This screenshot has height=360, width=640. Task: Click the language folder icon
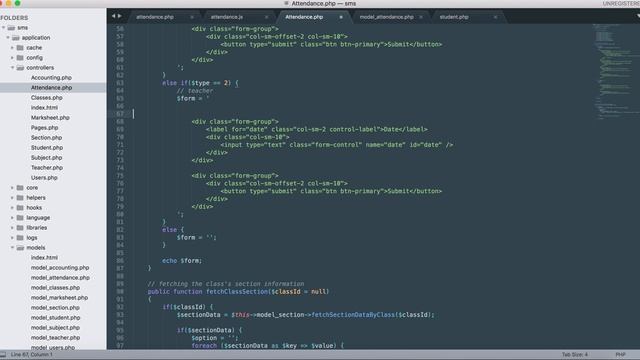pyautogui.click(x=20, y=218)
